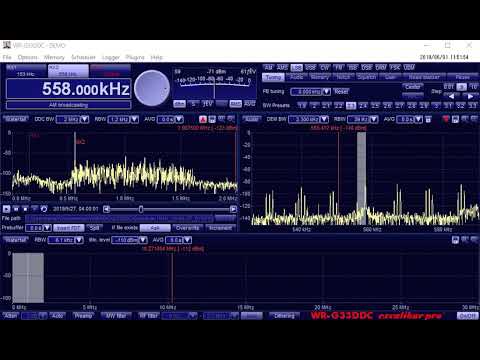480x360 pixels.
Task: Click the red marker icon in the DDC spectrum toolbar
Action: tap(202, 119)
